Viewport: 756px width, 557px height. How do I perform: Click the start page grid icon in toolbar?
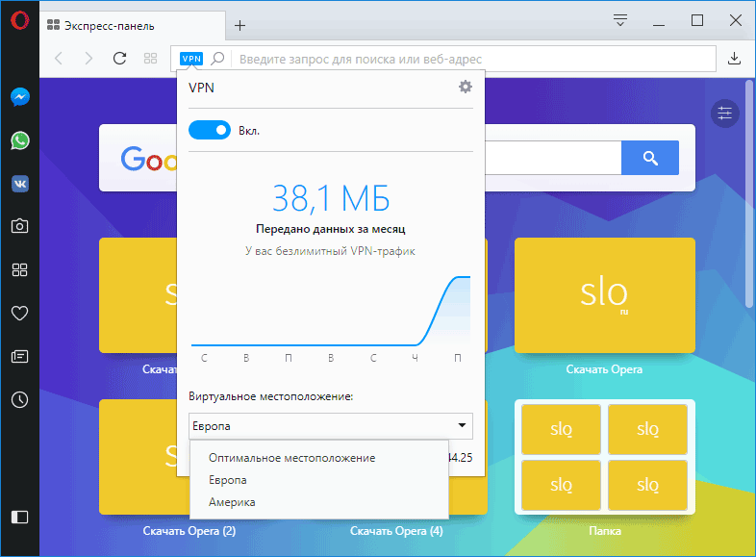tap(150, 59)
